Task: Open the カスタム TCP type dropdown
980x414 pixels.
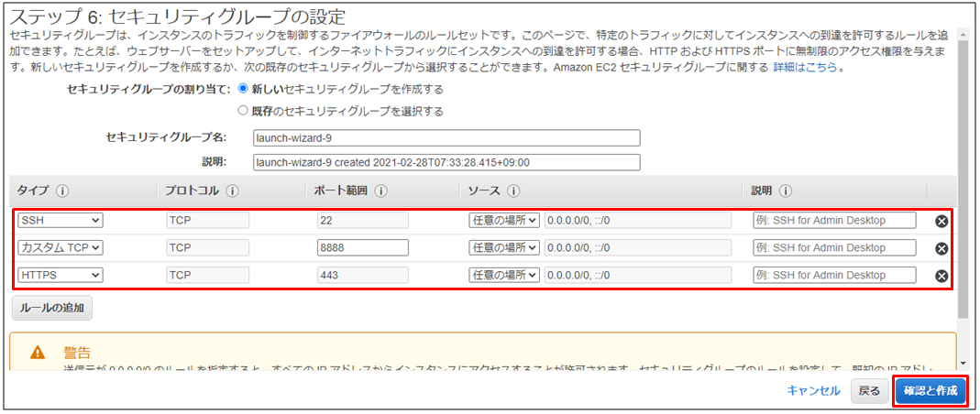Action: [x=61, y=248]
